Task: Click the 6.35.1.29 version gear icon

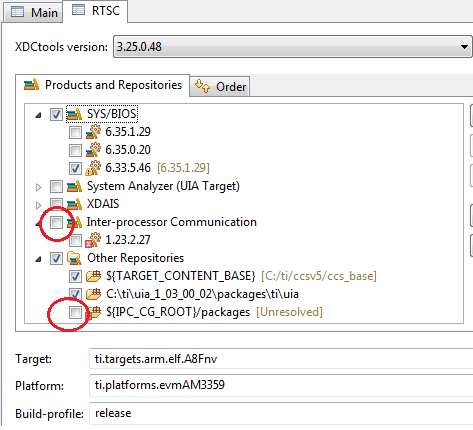Action: point(93,132)
